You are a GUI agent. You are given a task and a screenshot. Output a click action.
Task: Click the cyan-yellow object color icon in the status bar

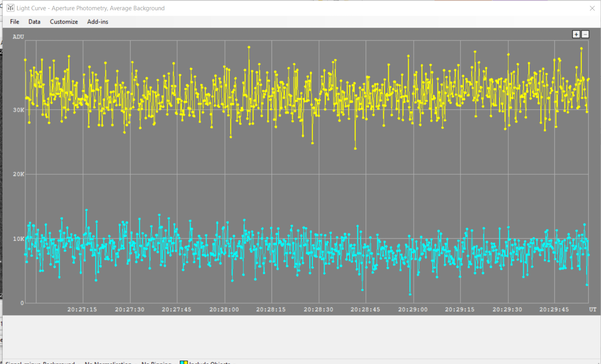click(184, 362)
